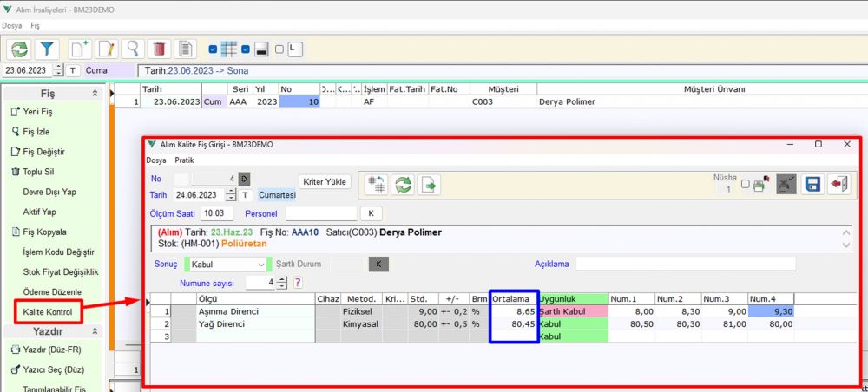Collapse the Yazdır sidebar section
868x392 pixels.
click(95, 331)
